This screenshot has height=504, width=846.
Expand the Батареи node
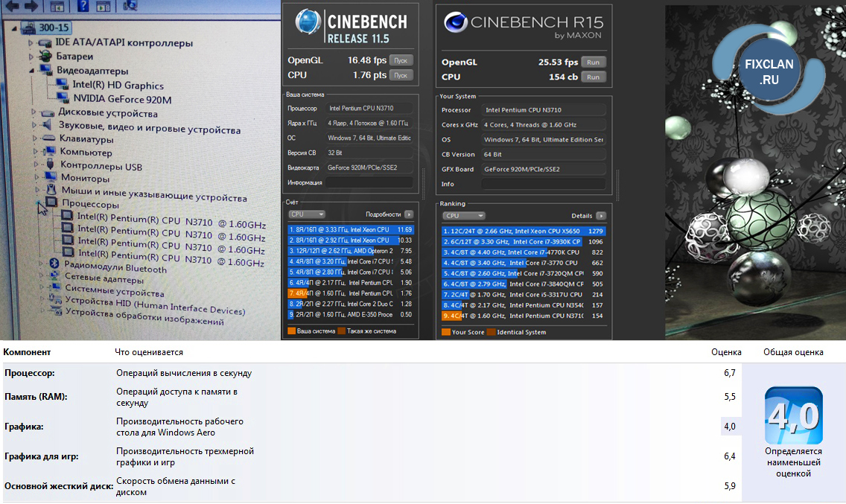[31, 56]
